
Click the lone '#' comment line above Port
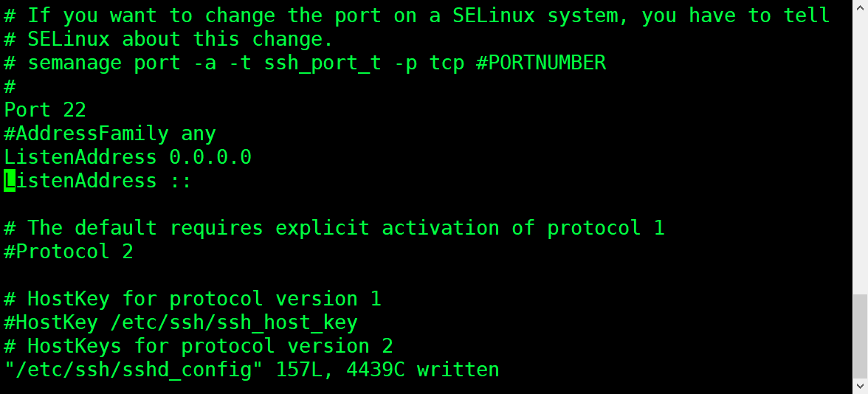coord(10,86)
